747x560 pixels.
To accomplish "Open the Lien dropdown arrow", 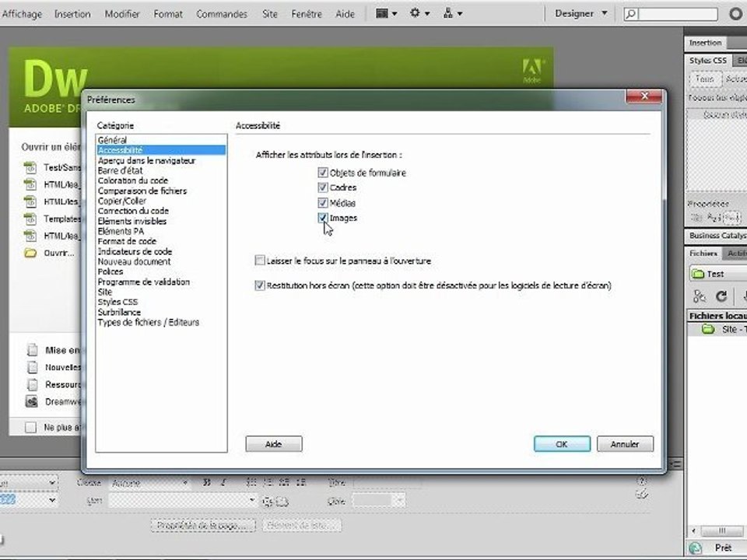I will pyautogui.click(x=251, y=500).
